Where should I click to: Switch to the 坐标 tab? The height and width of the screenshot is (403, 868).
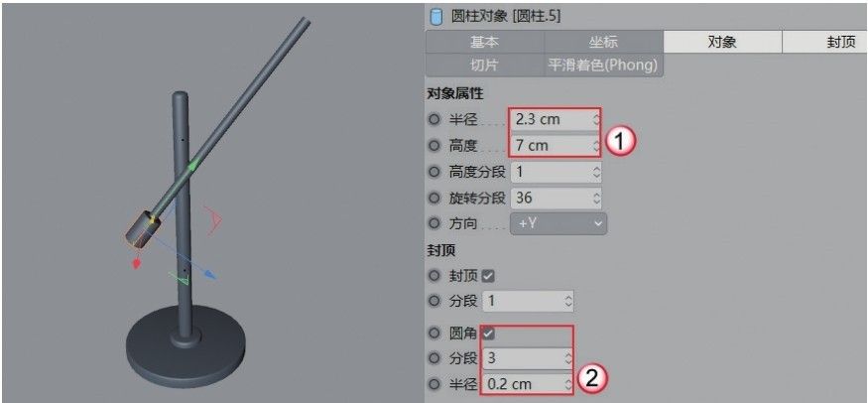[x=603, y=42]
